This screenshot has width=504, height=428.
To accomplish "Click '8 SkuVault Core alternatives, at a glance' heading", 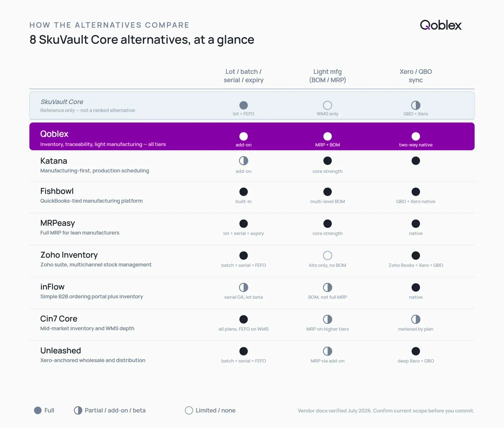I will [x=142, y=40].
